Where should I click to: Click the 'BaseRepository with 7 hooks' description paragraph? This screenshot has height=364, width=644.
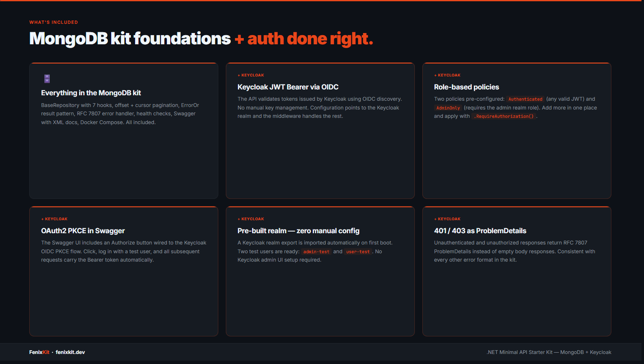click(x=120, y=114)
